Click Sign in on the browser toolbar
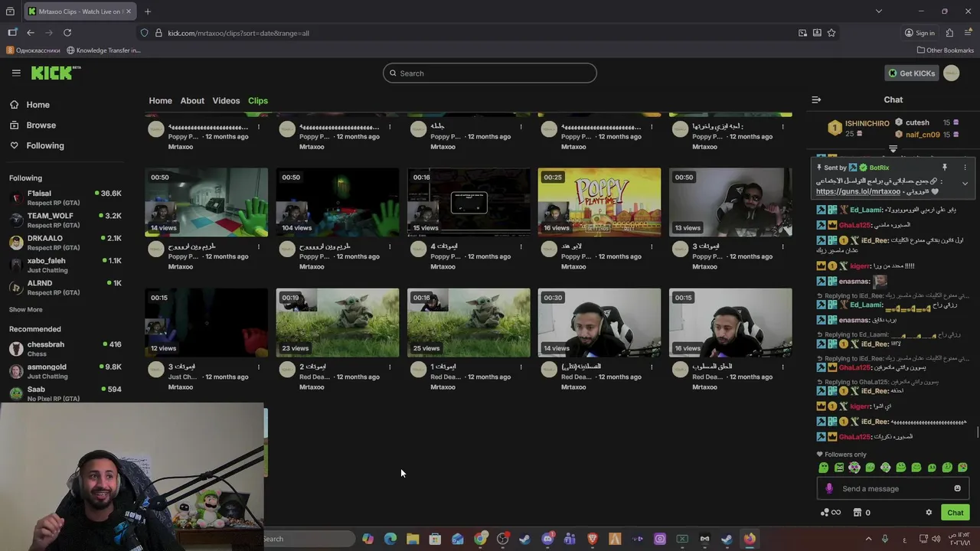The image size is (980, 551). pyautogui.click(x=920, y=33)
